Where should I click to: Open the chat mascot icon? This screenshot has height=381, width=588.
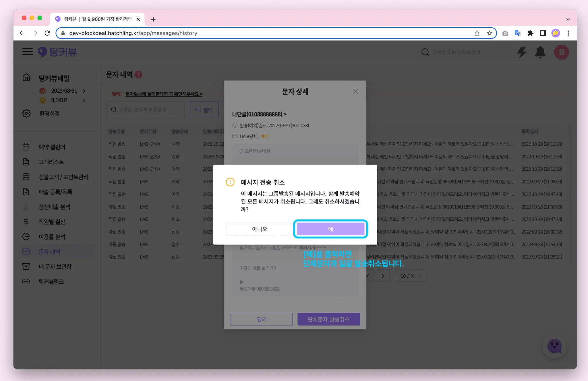click(554, 346)
